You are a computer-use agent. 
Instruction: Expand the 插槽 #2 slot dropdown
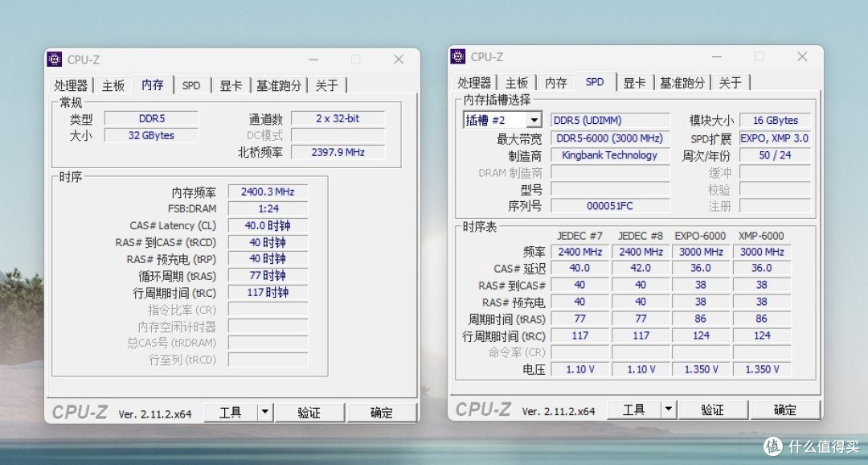click(x=534, y=120)
